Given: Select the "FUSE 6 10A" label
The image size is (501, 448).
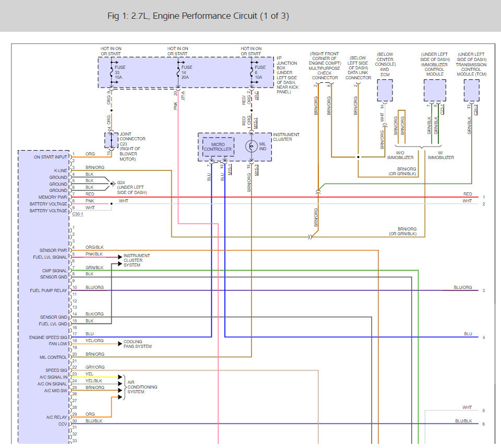Looking at the screenshot, I should (260, 72).
